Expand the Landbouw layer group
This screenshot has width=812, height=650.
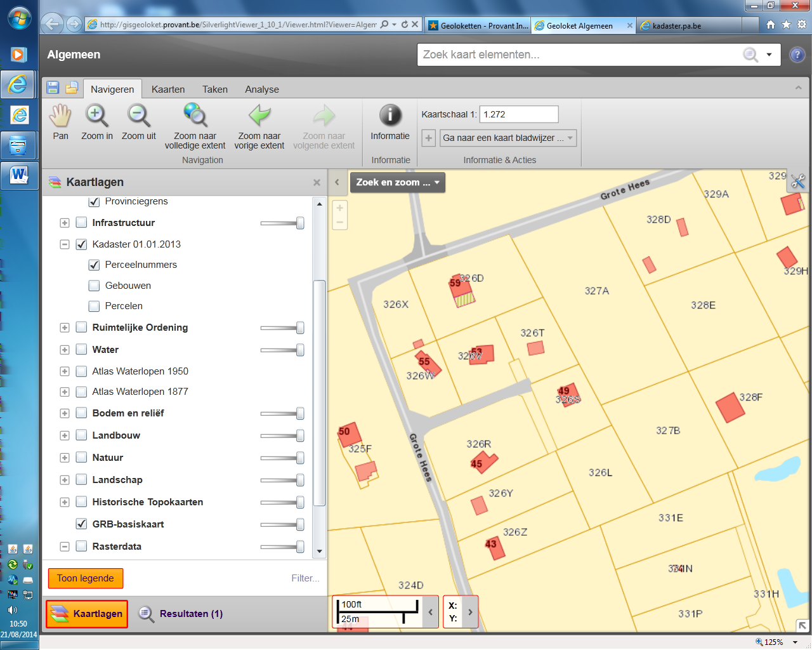tap(65, 435)
